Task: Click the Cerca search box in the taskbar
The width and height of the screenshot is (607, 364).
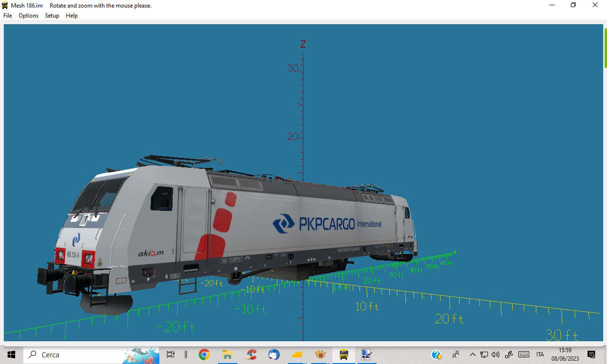Action: point(91,355)
